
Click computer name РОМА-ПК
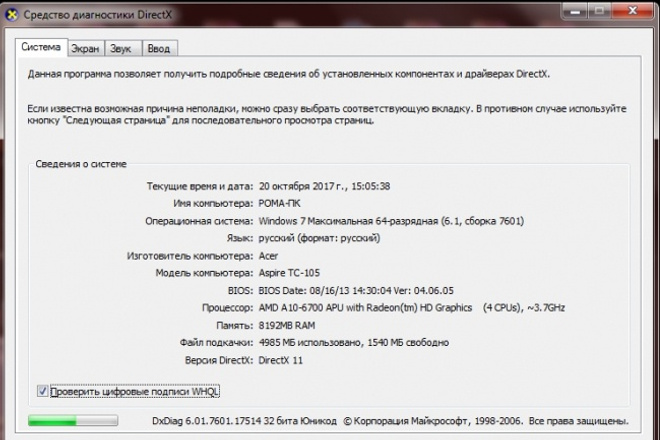click(x=279, y=203)
